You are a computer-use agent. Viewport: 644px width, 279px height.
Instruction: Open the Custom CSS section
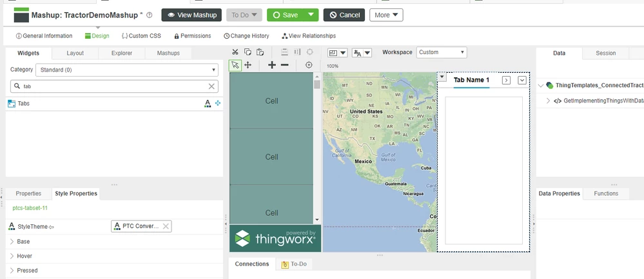click(x=141, y=36)
